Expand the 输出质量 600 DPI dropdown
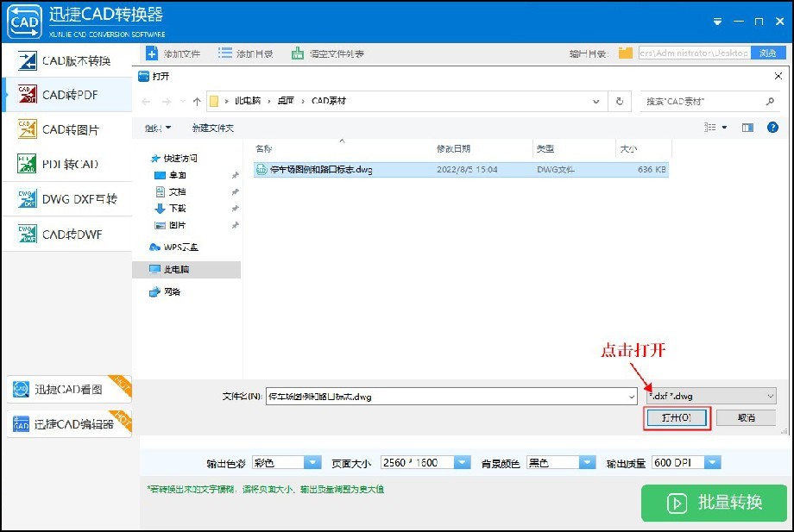This screenshot has width=794, height=532. [683, 462]
